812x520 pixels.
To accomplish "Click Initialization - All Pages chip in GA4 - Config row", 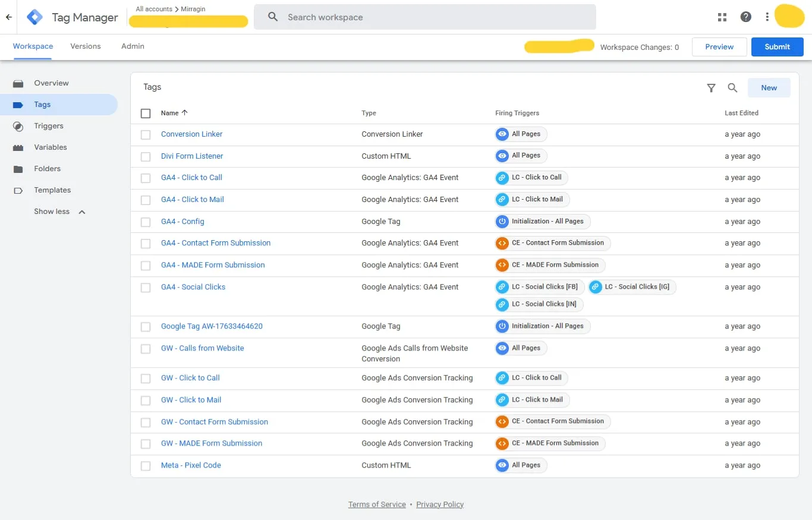I will point(543,222).
